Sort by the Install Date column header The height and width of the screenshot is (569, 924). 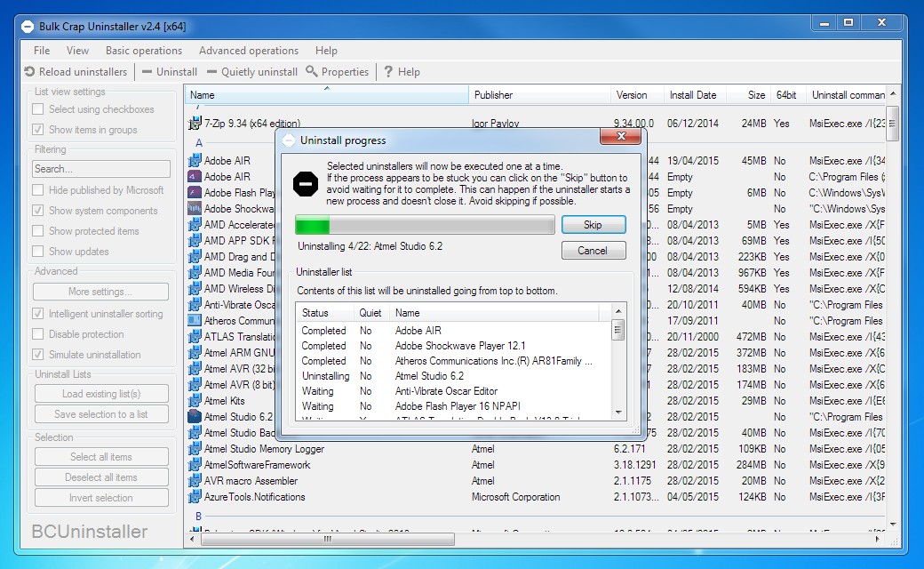692,95
